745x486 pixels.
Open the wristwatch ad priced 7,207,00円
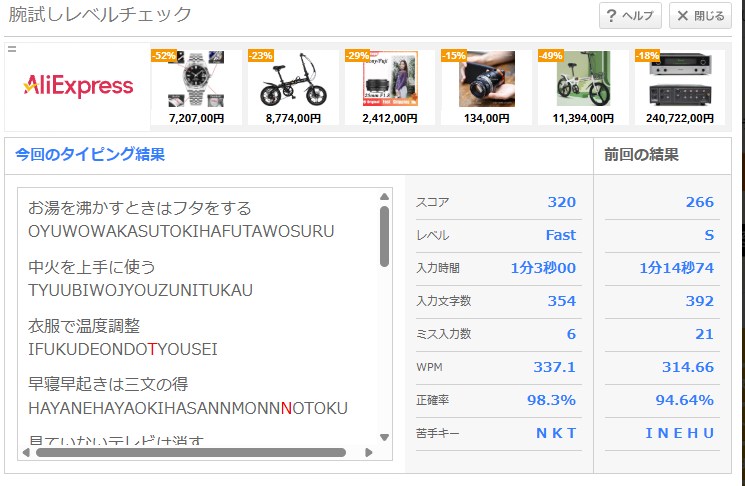(x=196, y=87)
